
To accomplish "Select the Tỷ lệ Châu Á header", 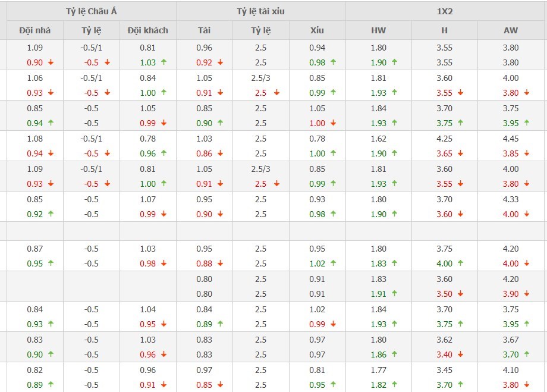I will click(x=92, y=11).
